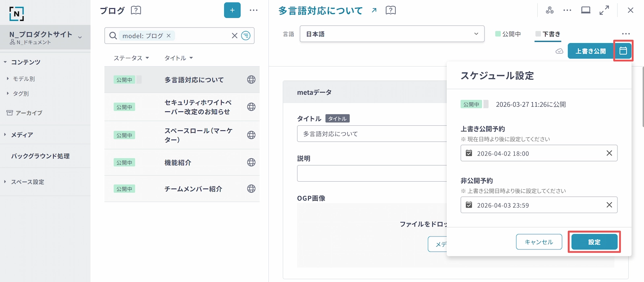Viewport: 644px width, 282px height.
Task: Remove the model: ブログ filter chip
Action: (x=169, y=36)
